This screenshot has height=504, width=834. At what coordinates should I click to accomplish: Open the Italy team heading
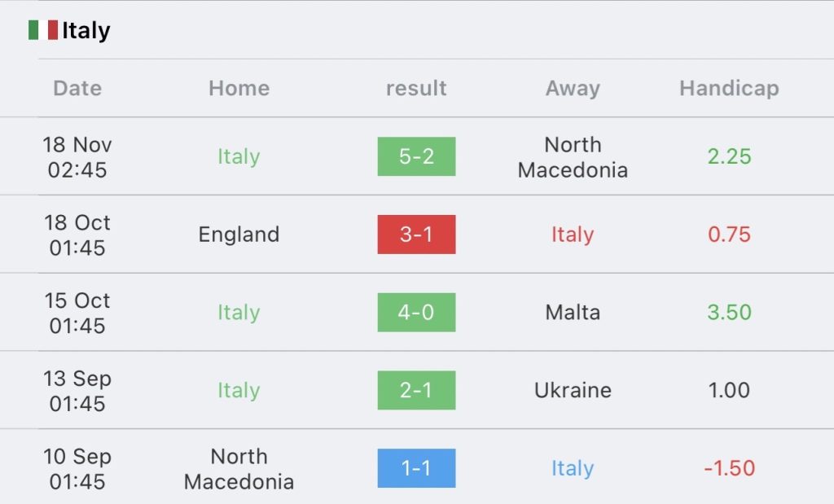[x=86, y=30]
